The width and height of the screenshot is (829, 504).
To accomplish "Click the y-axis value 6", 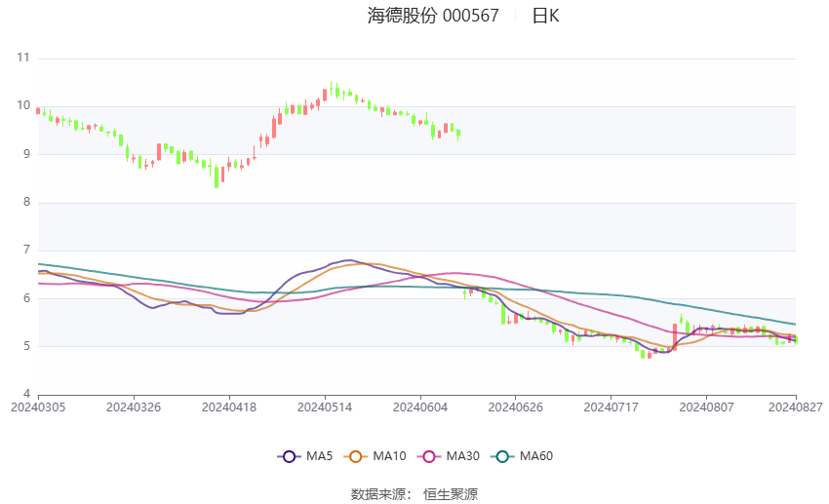I will [26, 298].
